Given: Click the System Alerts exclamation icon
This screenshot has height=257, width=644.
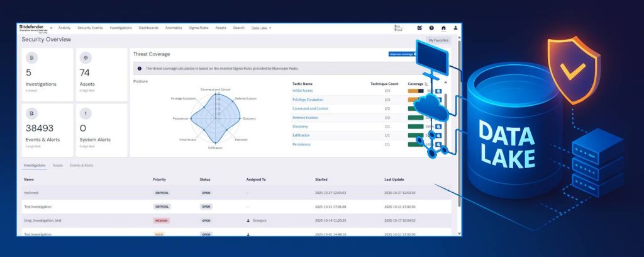Looking at the screenshot, I should [84, 113].
